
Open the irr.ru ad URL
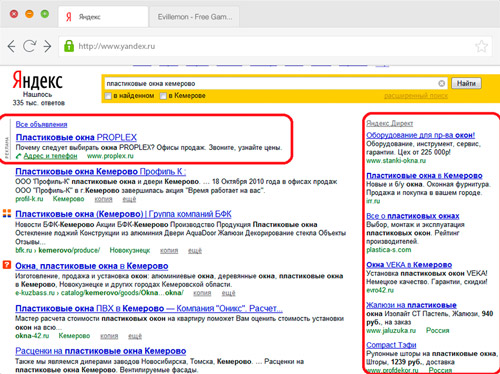[x=373, y=201]
